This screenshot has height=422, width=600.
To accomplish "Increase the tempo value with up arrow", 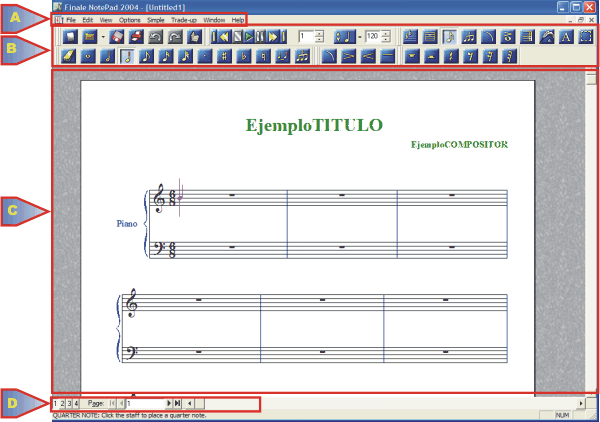I will coord(387,34).
